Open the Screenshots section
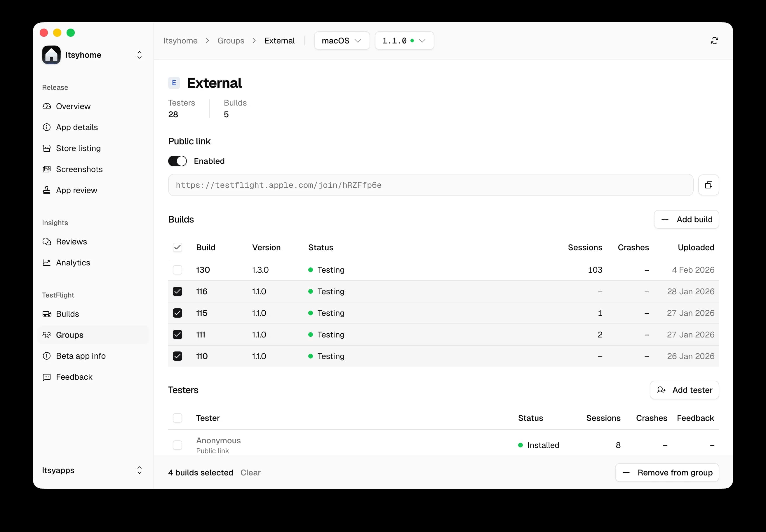The width and height of the screenshot is (766, 532). tap(79, 169)
